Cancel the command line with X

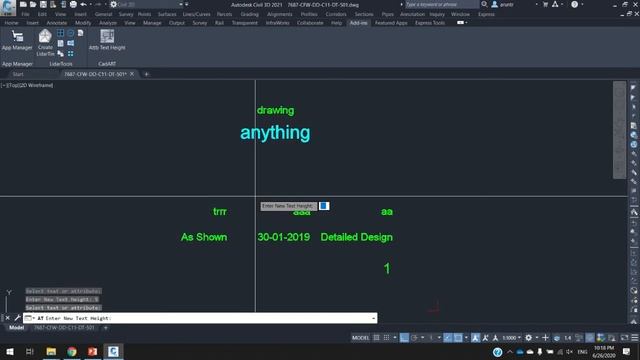(7, 318)
